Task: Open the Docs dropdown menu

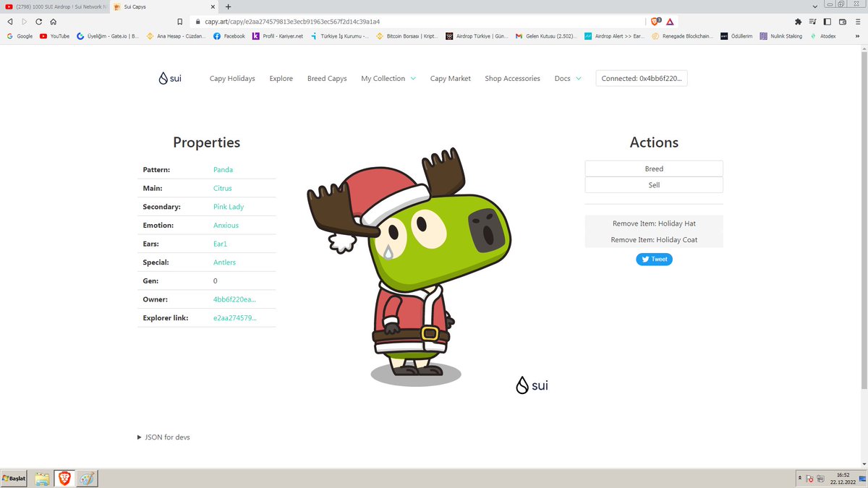Action: [x=563, y=78]
